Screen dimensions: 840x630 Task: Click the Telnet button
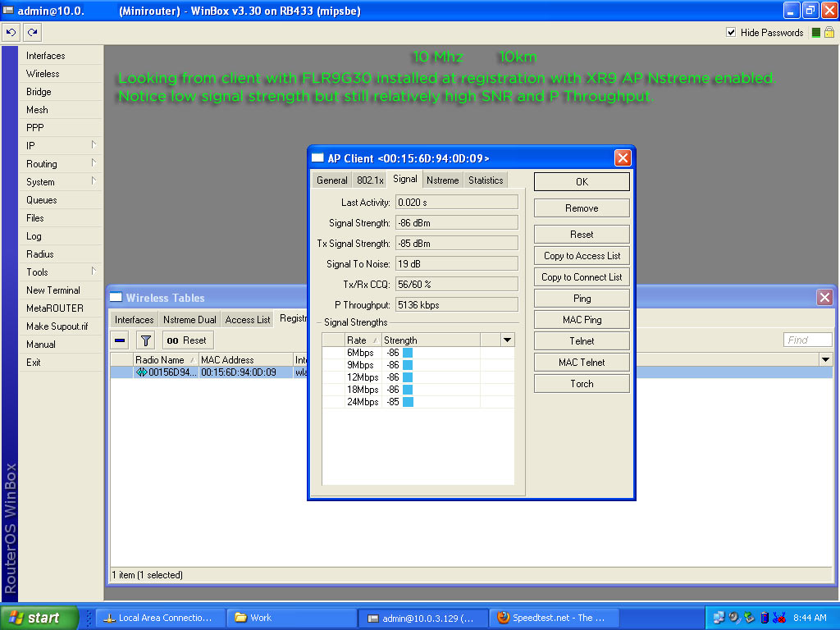tap(582, 341)
